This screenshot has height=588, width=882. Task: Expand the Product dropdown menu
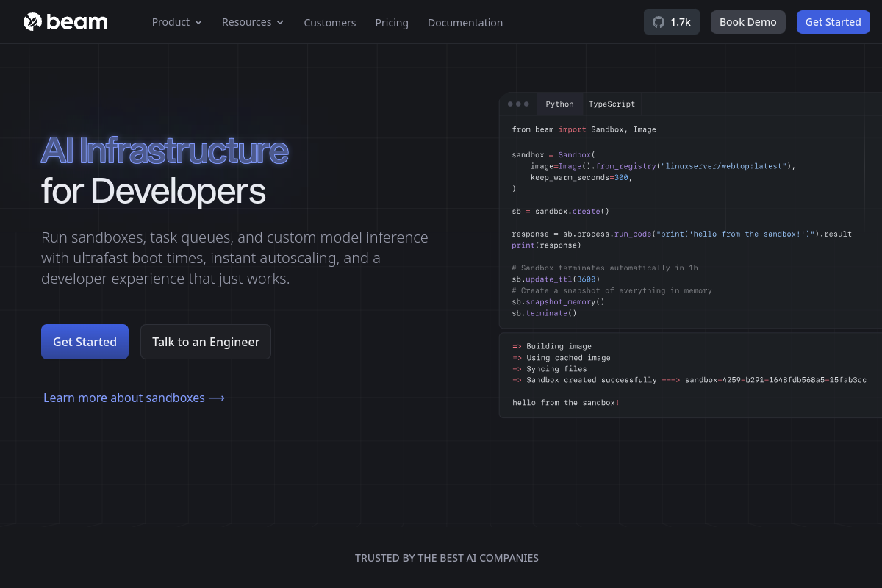(177, 22)
